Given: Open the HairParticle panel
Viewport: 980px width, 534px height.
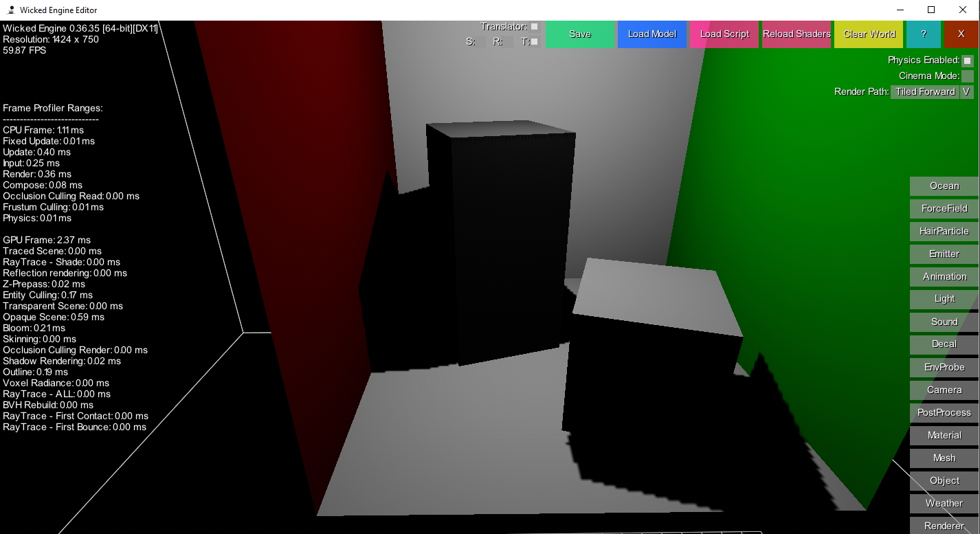Looking at the screenshot, I should coord(944,232).
